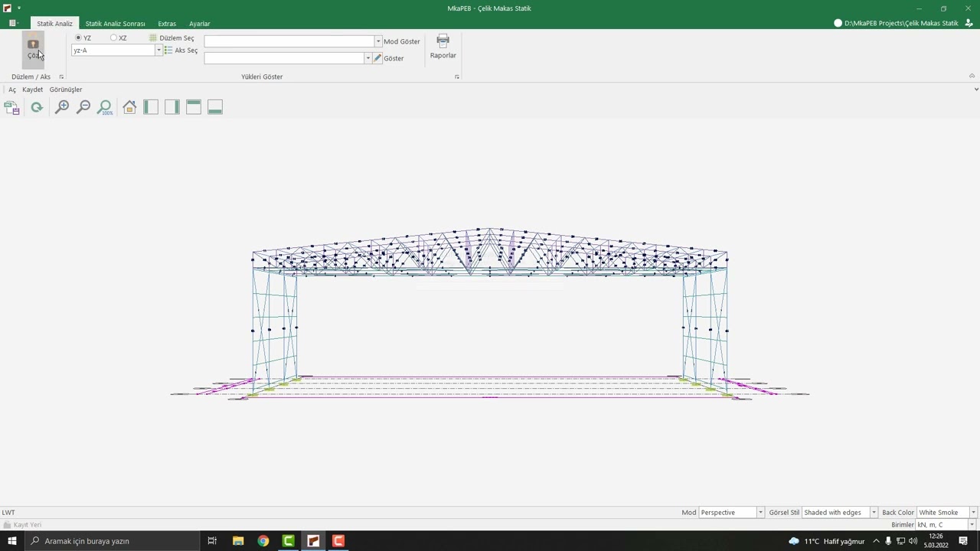The height and width of the screenshot is (551, 980).
Task: Zoom to 100% fit icon
Action: pos(105,107)
